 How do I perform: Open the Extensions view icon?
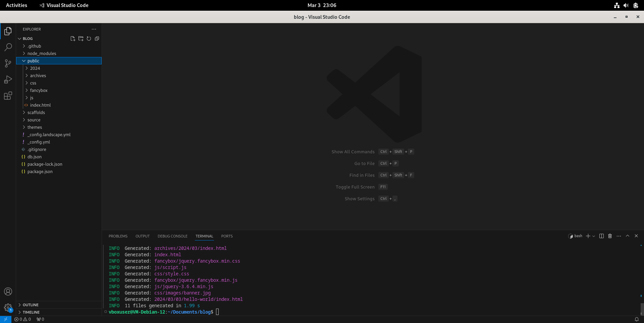point(8,96)
